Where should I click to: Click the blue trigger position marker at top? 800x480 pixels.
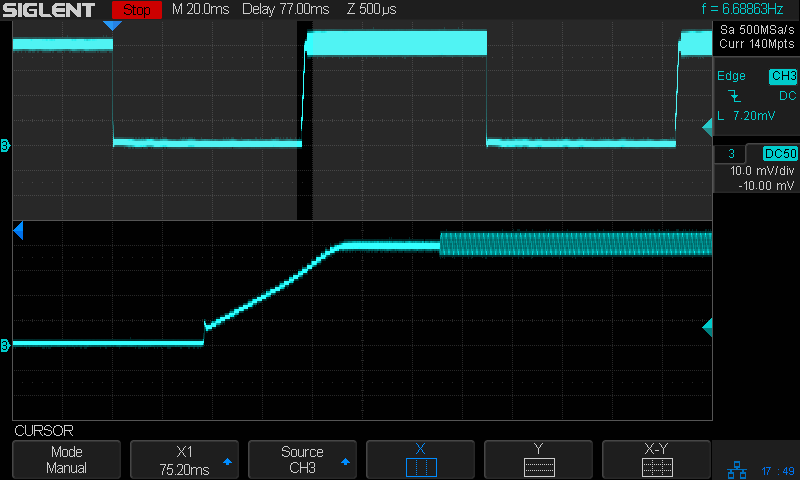[113, 25]
